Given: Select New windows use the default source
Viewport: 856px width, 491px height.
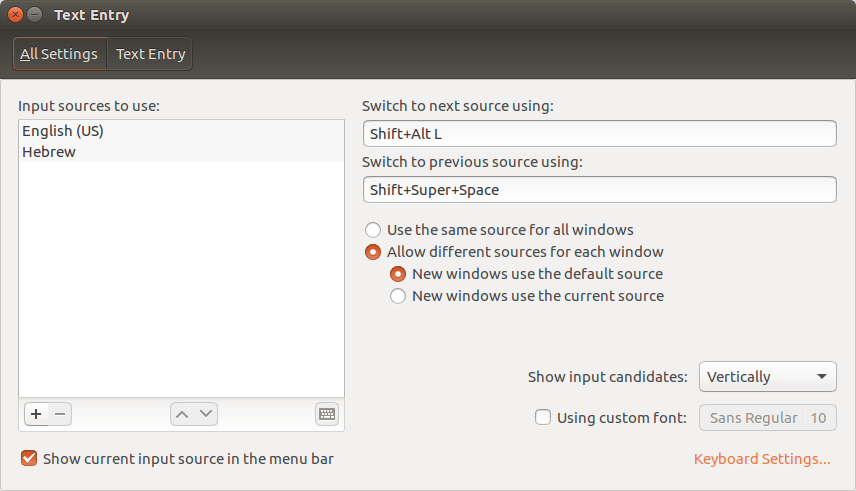Looking at the screenshot, I should tap(398, 274).
